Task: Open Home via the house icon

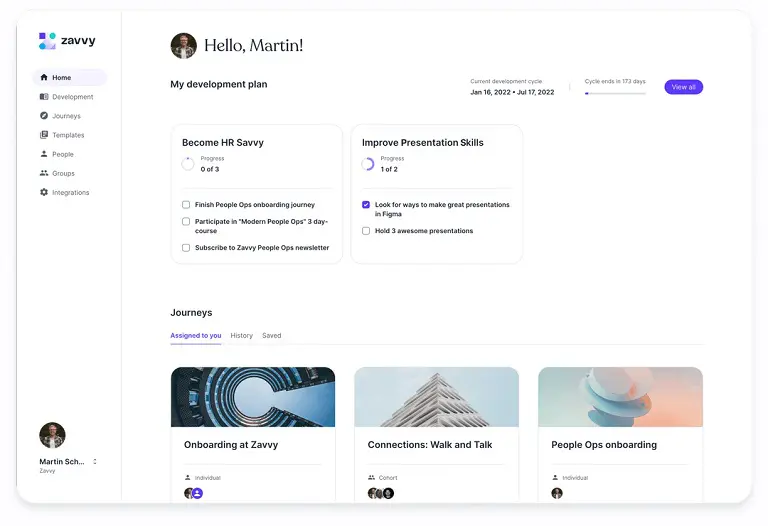Action: pos(44,77)
